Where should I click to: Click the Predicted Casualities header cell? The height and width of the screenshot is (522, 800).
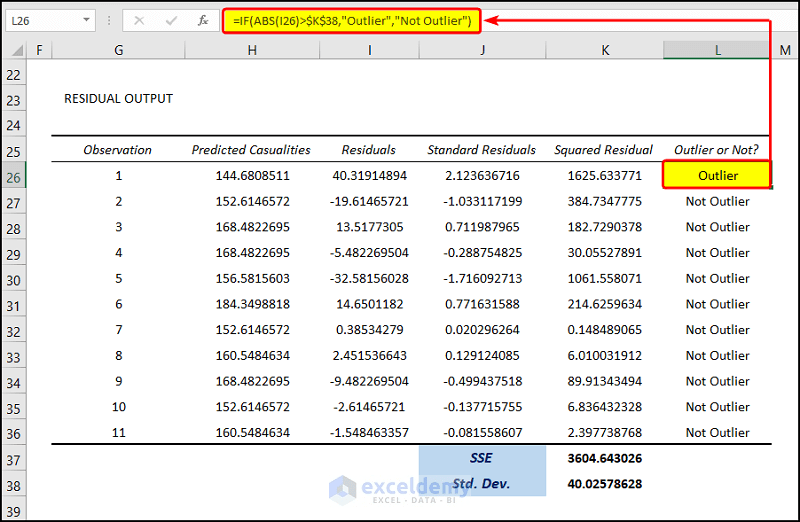pyautogui.click(x=251, y=150)
